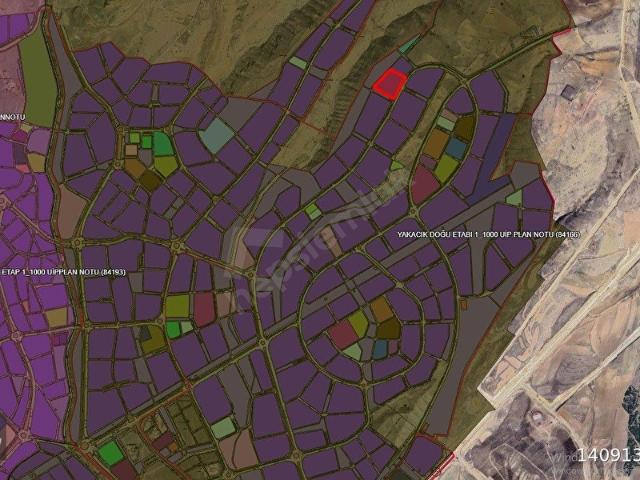Viewport: 640px width, 480px height.
Task: Select the bright green parcel at bottom-left edge
Action: pyautogui.click(x=110, y=452)
